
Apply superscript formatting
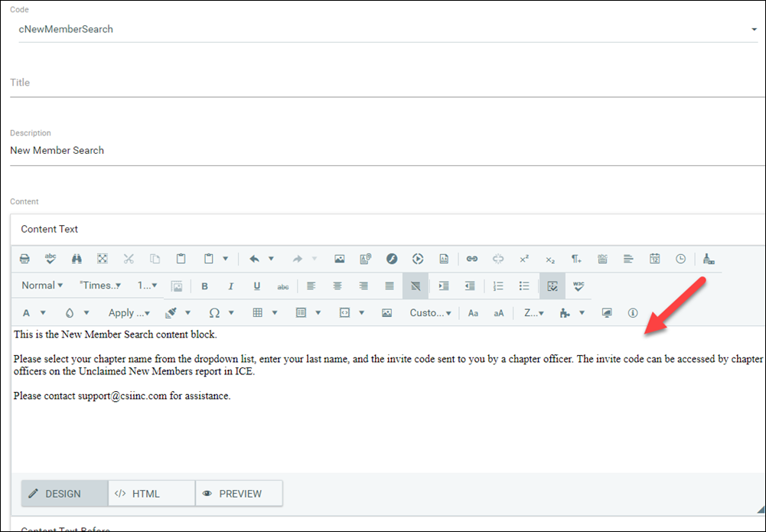pos(524,259)
